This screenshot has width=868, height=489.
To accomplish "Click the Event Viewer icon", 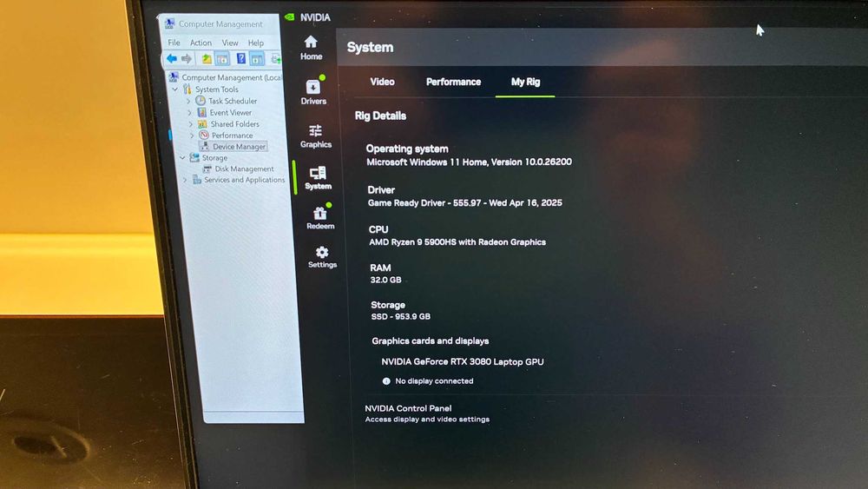I will click(202, 112).
